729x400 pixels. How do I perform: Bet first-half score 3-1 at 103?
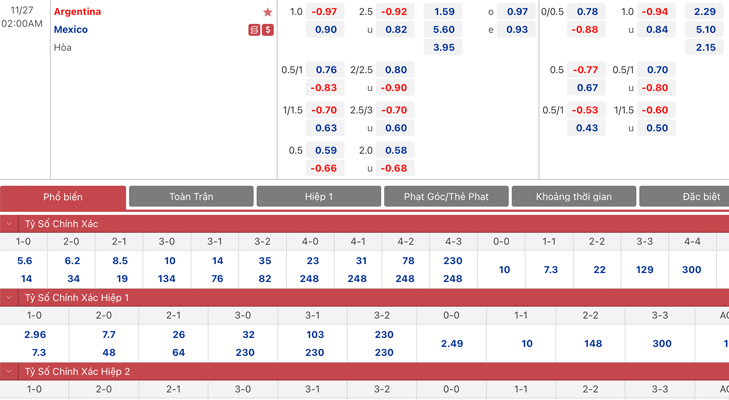(x=315, y=335)
